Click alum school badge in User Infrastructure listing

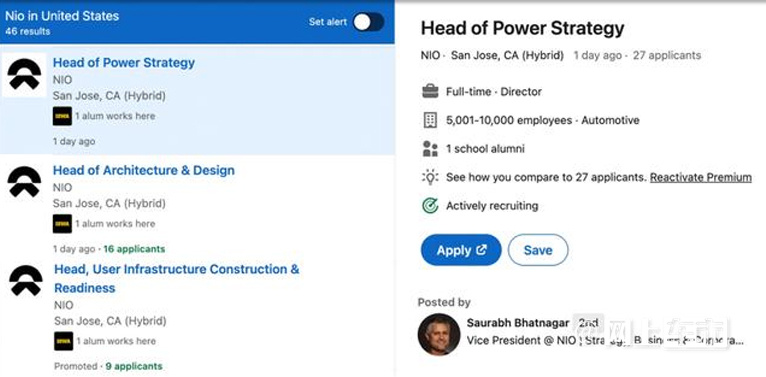coord(64,341)
